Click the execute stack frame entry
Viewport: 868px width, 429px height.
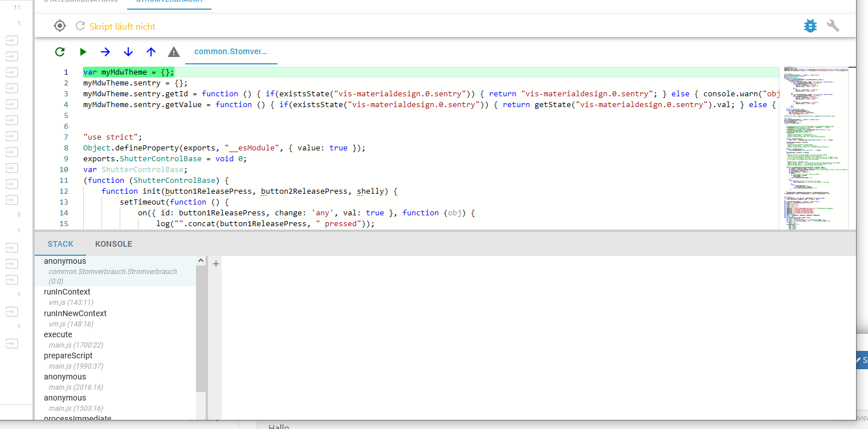pos(58,334)
